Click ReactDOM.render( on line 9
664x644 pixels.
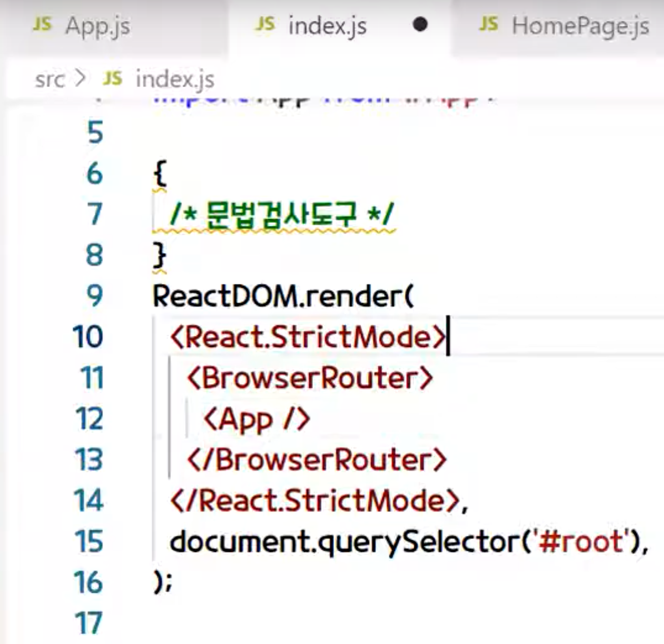click(283, 296)
